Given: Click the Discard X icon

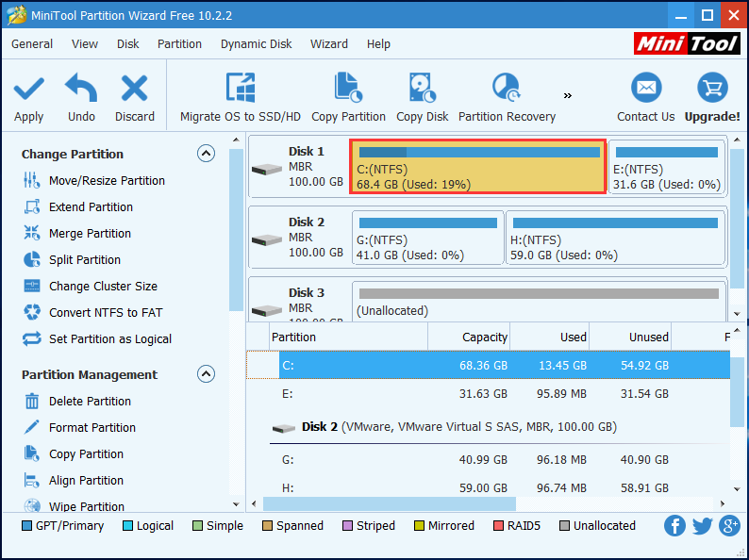Looking at the screenshot, I should (x=134, y=89).
